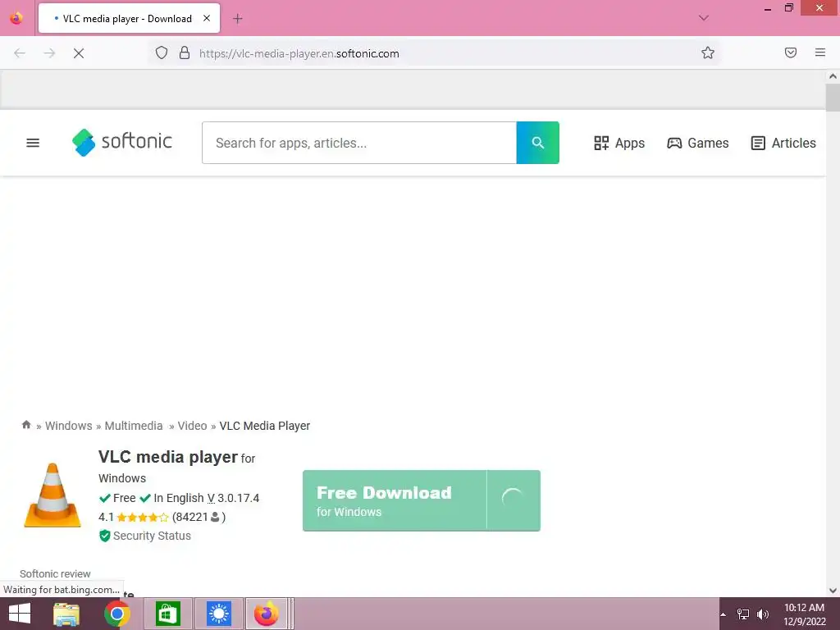Open the Security Status shield link
Screen dimensions: 840x630
[x=145, y=536]
